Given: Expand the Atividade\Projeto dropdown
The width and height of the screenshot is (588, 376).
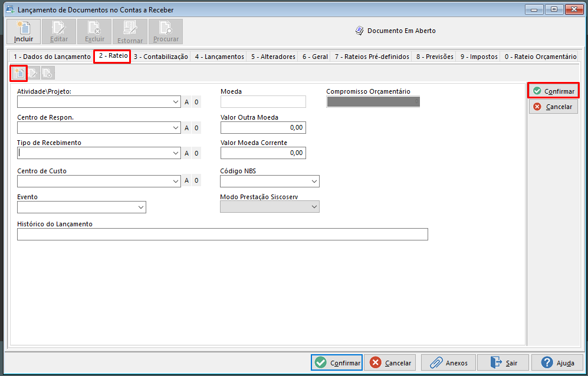Looking at the screenshot, I should coord(176,102).
